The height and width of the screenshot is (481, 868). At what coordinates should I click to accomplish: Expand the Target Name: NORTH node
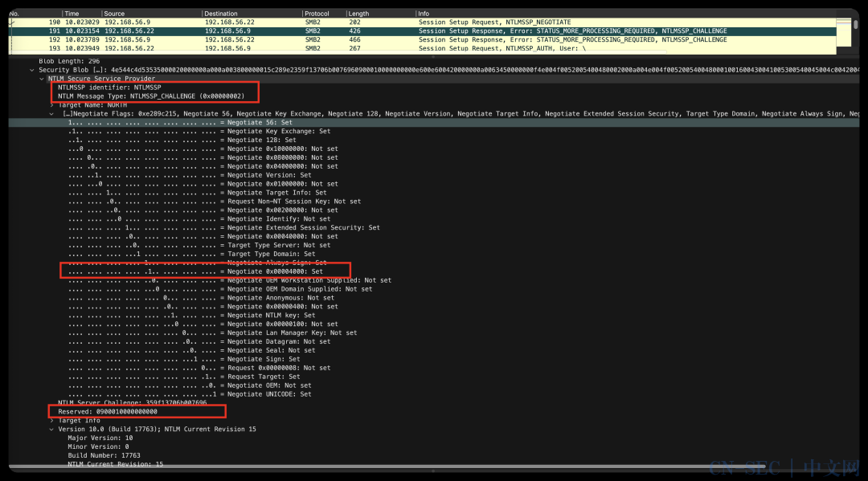tap(51, 105)
